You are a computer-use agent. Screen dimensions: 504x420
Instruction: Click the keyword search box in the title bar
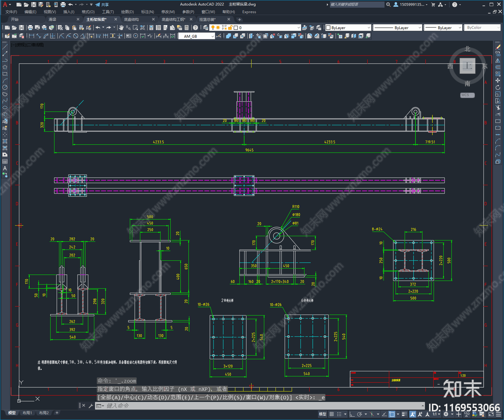357,4
